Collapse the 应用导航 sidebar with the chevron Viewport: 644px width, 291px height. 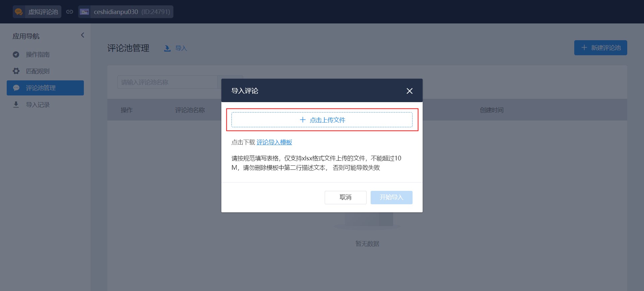tap(83, 35)
